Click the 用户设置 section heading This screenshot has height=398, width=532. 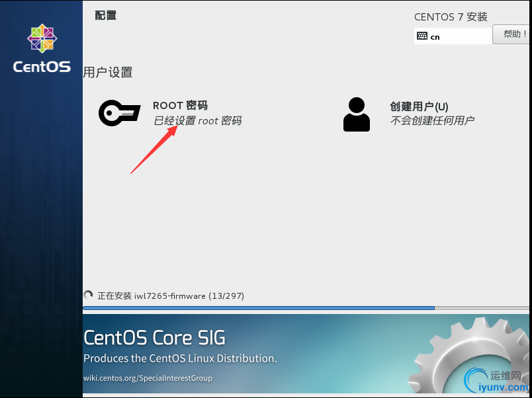[x=108, y=72]
